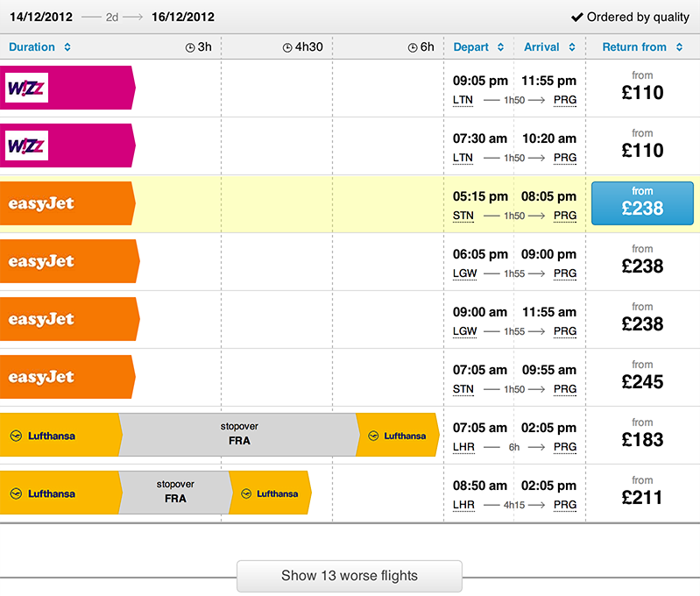Click the Wizz logo on the 07:30 am flight
This screenshot has height=596, width=700.
pyautogui.click(x=26, y=145)
